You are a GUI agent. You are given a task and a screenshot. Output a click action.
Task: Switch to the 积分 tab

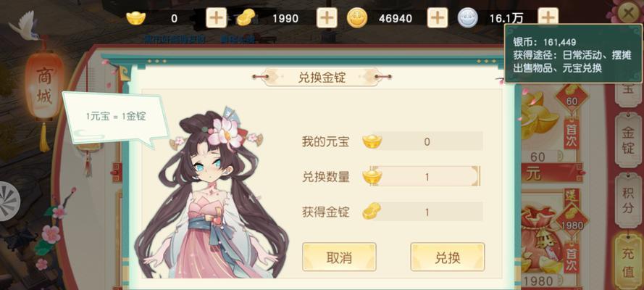(628, 200)
